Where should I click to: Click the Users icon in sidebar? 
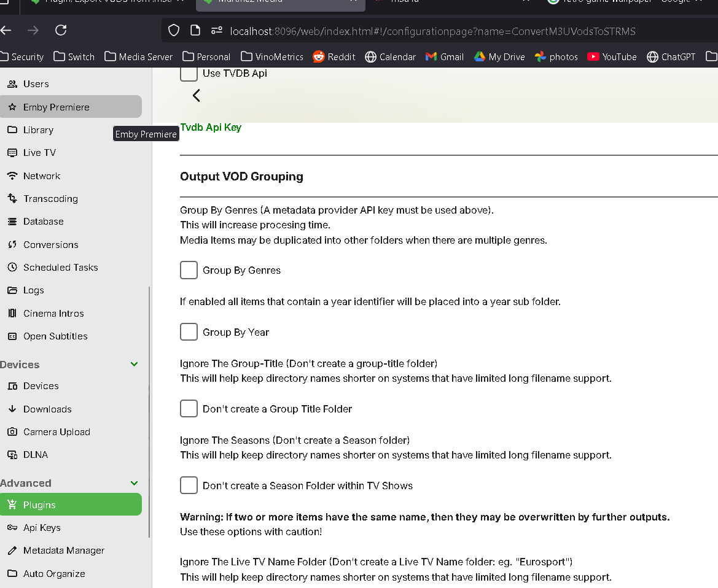click(x=12, y=84)
